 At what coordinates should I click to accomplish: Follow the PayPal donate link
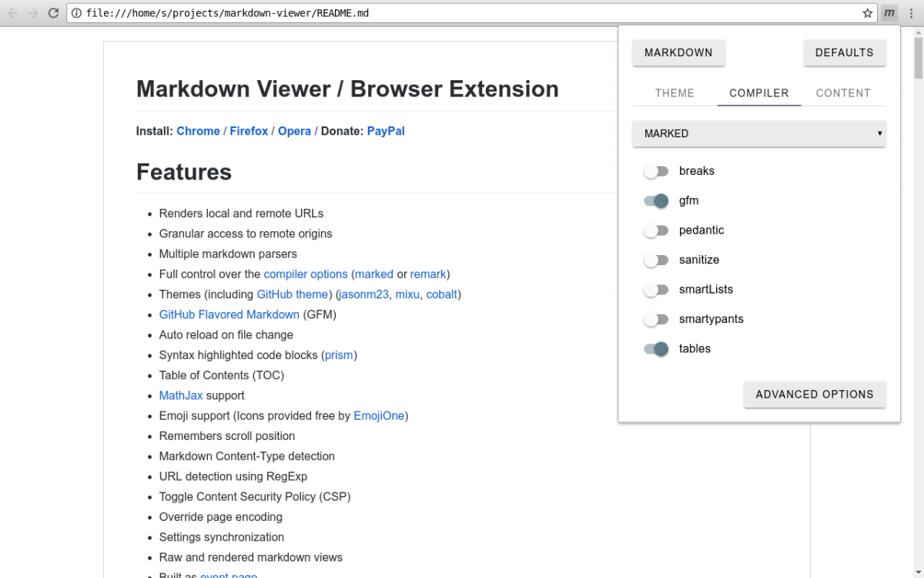[385, 131]
